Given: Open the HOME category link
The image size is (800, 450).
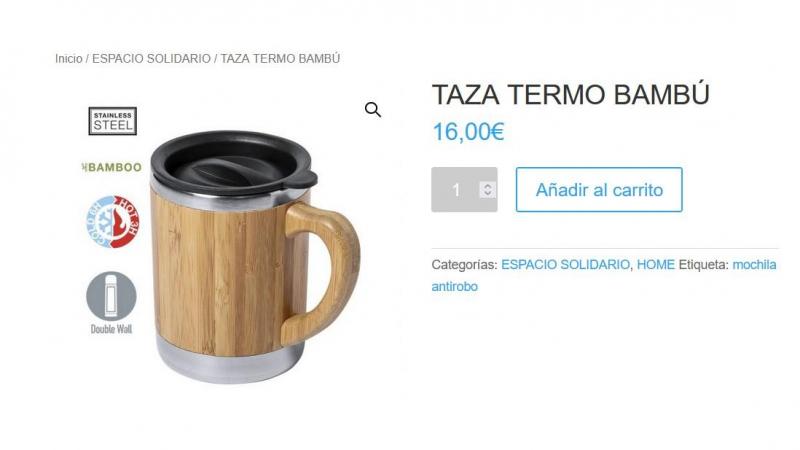Looking at the screenshot, I should pyautogui.click(x=656, y=264).
